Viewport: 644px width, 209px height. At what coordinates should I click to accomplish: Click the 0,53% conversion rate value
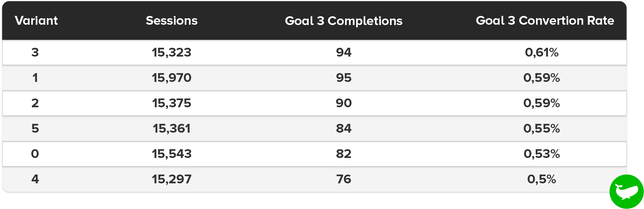click(x=542, y=154)
